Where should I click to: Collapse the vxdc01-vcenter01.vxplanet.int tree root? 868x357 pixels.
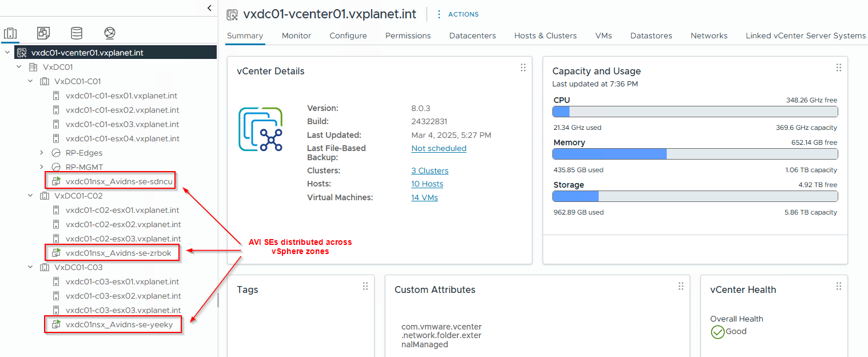[7, 53]
